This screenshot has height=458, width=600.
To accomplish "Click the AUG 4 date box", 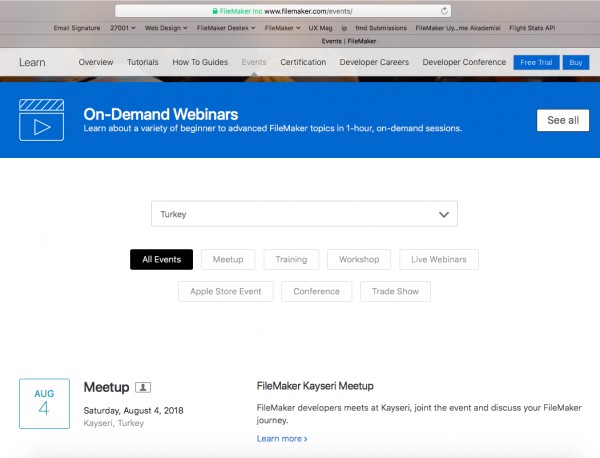I will [44, 403].
